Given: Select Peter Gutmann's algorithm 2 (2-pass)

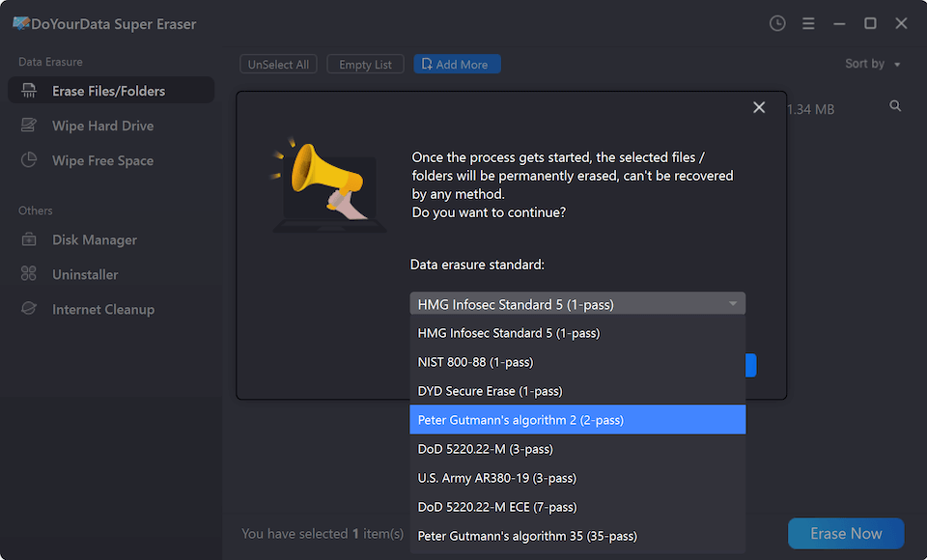Looking at the screenshot, I should pyautogui.click(x=577, y=420).
